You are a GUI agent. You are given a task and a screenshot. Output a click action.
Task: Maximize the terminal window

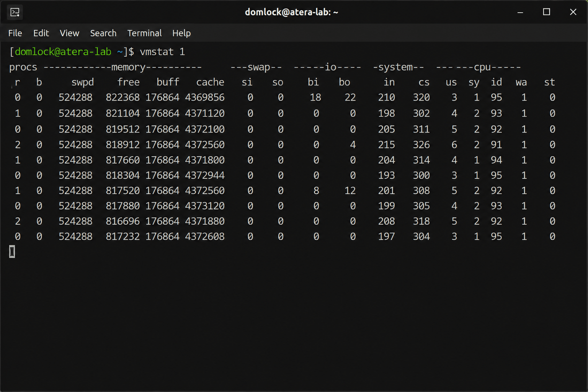click(x=546, y=12)
